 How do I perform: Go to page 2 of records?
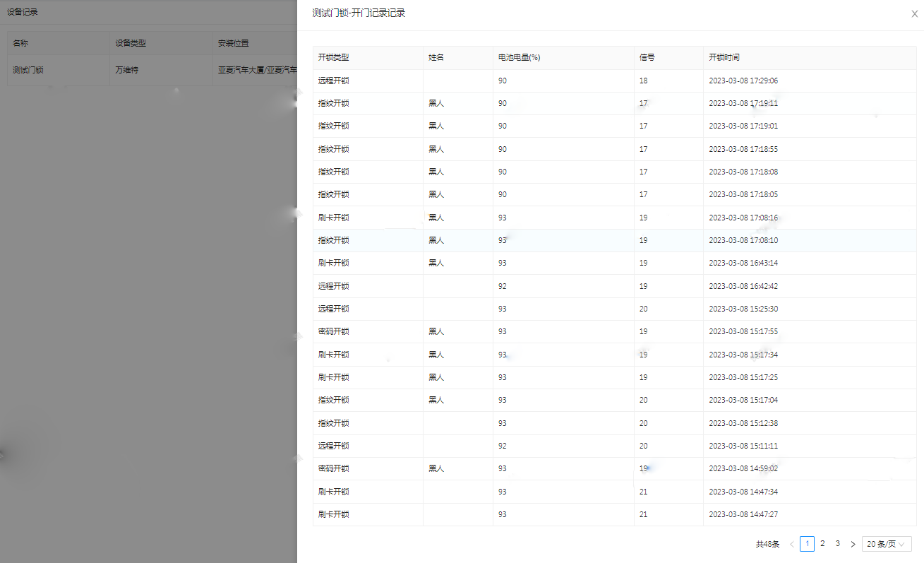point(822,544)
